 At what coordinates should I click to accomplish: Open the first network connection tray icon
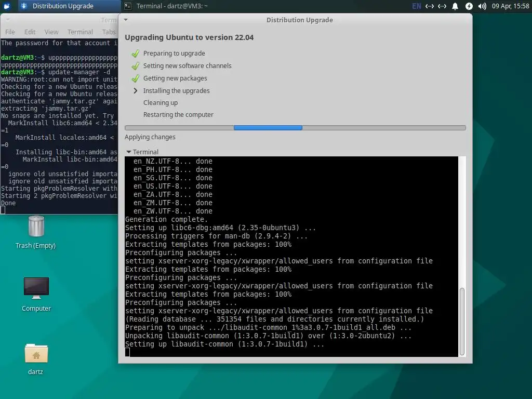click(430, 6)
